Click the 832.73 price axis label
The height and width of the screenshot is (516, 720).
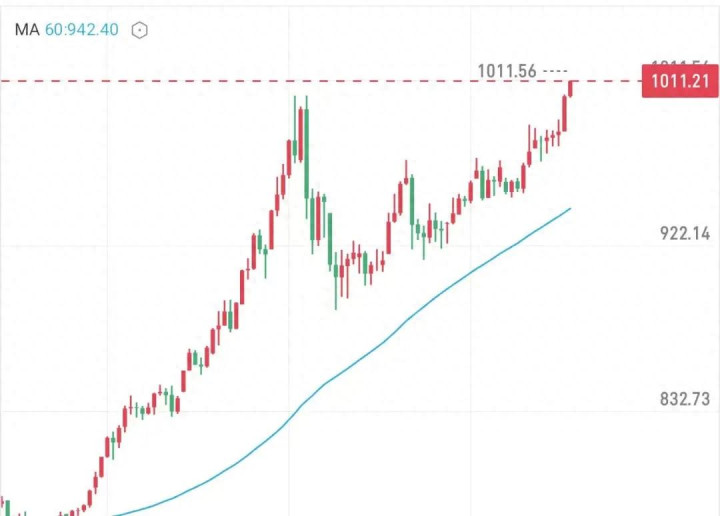(684, 399)
